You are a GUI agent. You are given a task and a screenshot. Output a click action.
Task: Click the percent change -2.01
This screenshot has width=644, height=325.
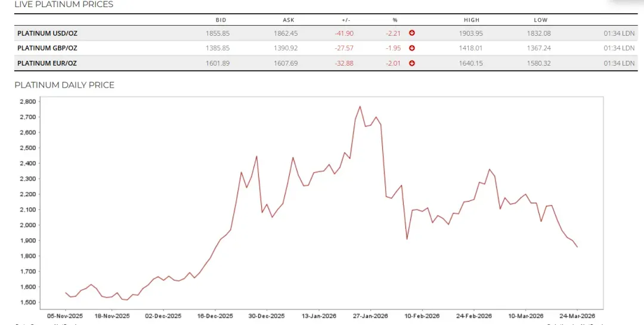pyautogui.click(x=393, y=63)
